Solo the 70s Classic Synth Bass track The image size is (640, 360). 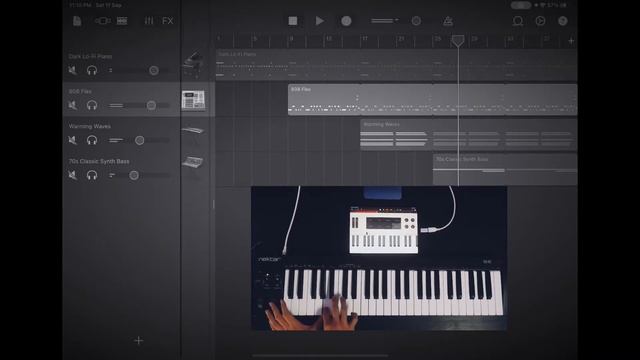point(92,175)
